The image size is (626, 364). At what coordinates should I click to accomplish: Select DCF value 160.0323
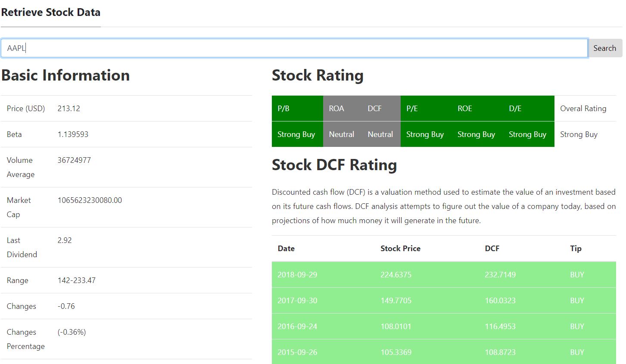pyautogui.click(x=500, y=301)
